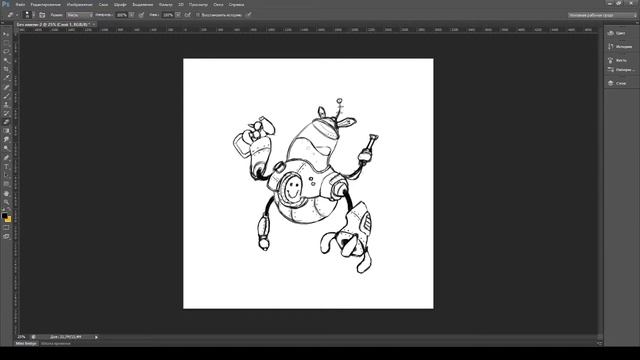Screen dimensions: 640x360
Task: Open the Слои menu
Action: point(103,4)
